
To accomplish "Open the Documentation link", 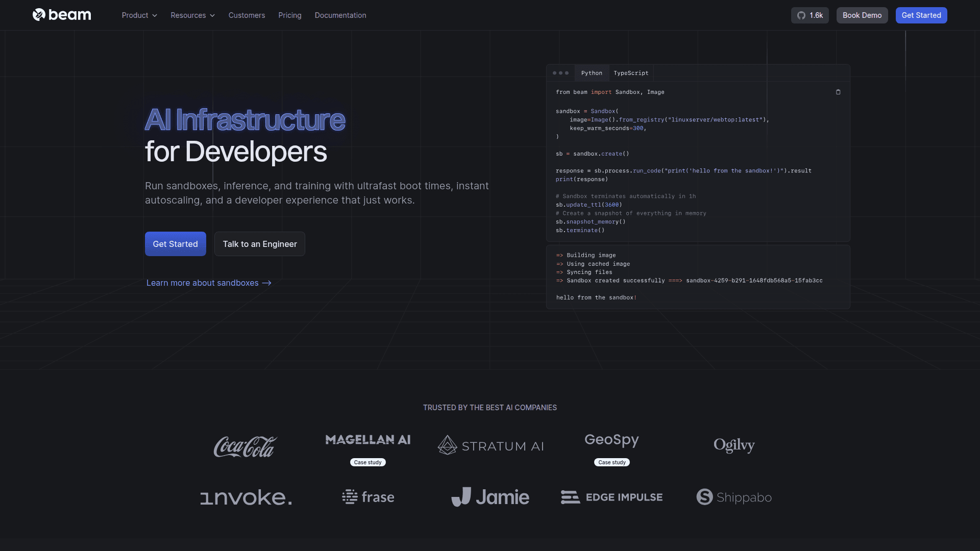I will tap(340, 15).
